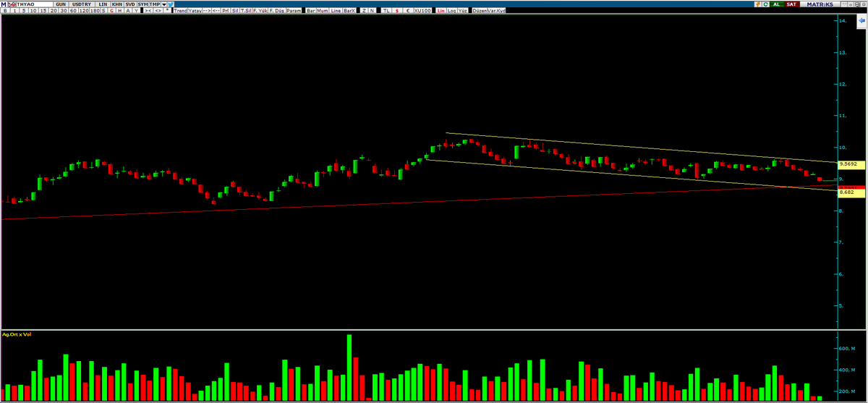The width and height of the screenshot is (868, 403).
Task: Click the asterisk * toolbar button
Action: pyautogui.click(x=167, y=11)
